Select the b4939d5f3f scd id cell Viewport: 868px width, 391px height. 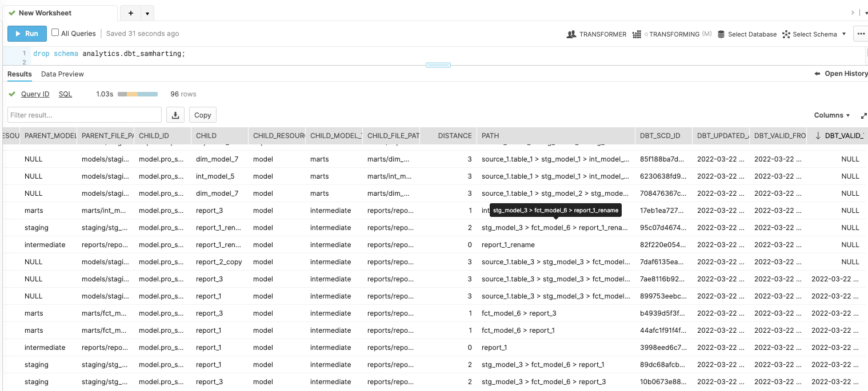pyautogui.click(x=663, y=313)
